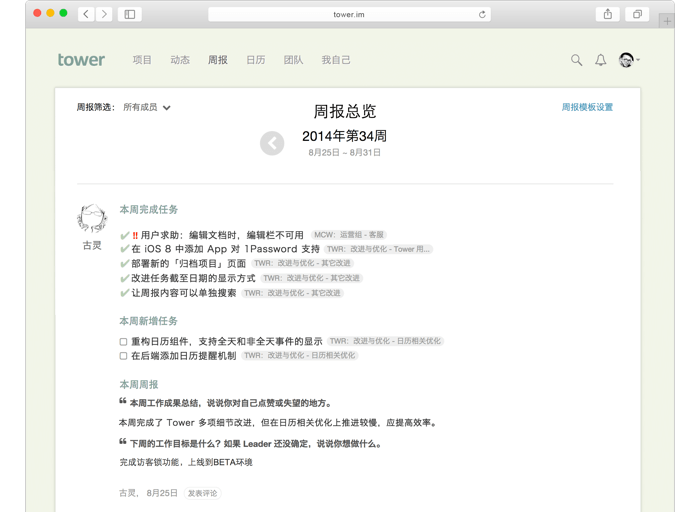The height and width of the screenshot is (512, 700).
Task: Click the tower.im address field
Action: (x=348, y=14)
